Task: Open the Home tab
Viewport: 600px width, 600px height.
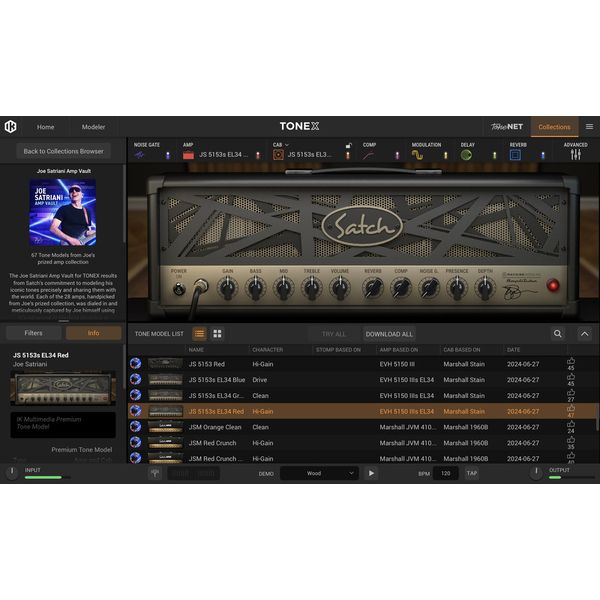Action: pos(46,127)
